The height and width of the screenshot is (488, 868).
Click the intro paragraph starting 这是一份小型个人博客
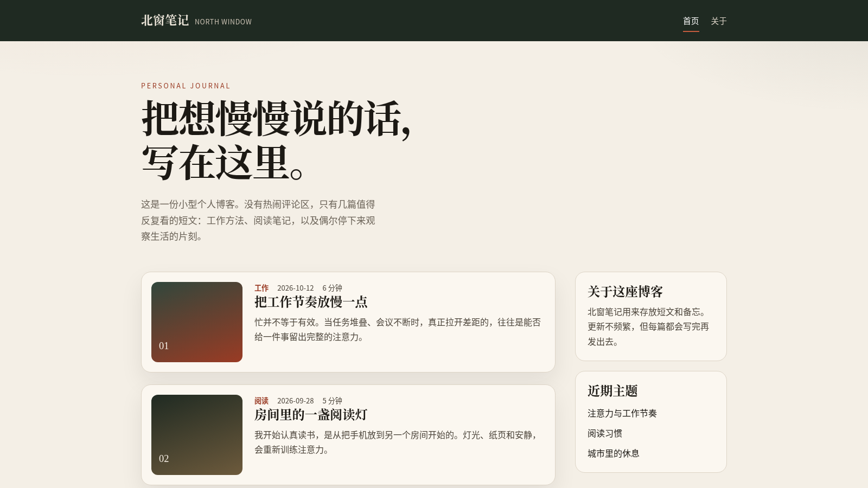[258, 220]
